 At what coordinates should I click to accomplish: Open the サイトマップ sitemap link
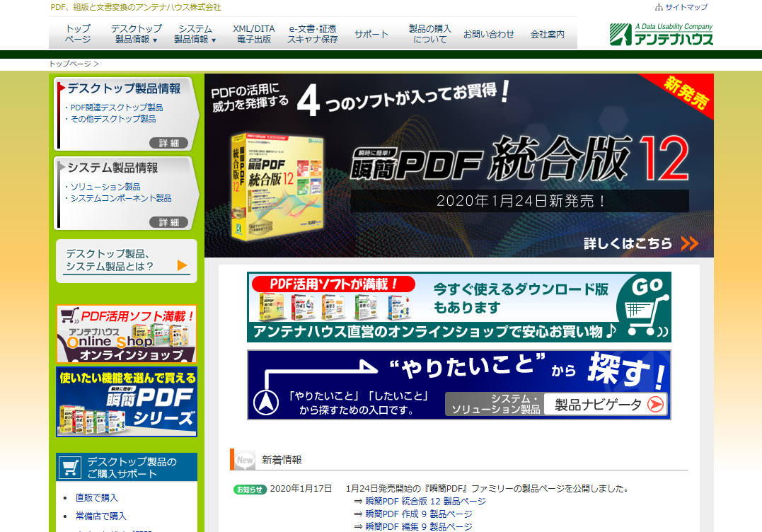(686, 7)
